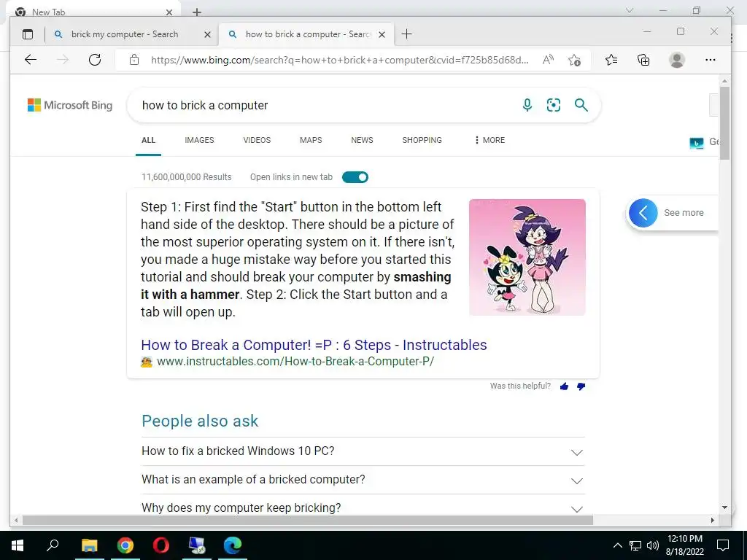Open visual search camera icon
Image resolution: width=747 pixels, height=560 pixels.
pos(554,105)
